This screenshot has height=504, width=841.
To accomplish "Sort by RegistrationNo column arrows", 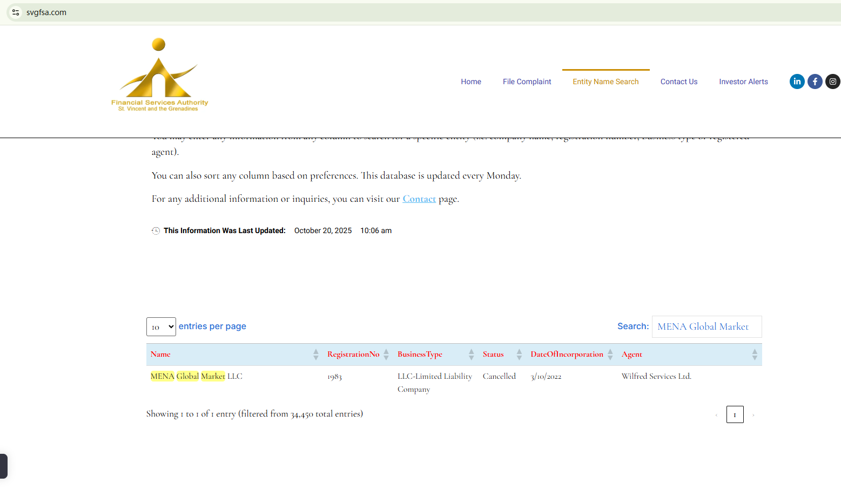I will [x=386, y=355].
